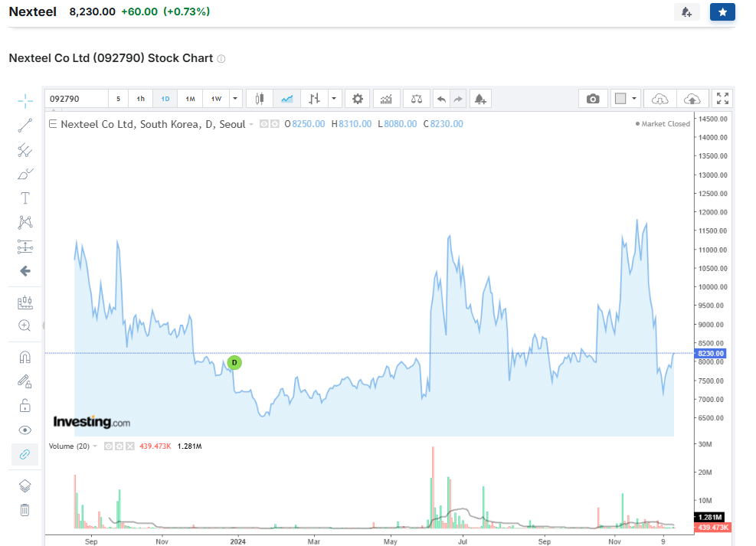The image size is (756, 546).
Task: Toggle hide all drawings eye icon
Action: 25,430
